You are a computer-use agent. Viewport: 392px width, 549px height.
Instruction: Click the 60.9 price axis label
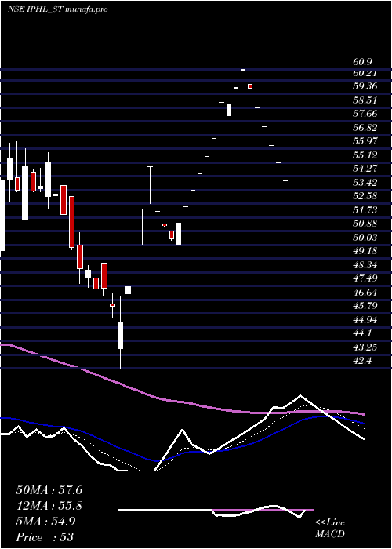pyautogui.click(x=362, y=62)
